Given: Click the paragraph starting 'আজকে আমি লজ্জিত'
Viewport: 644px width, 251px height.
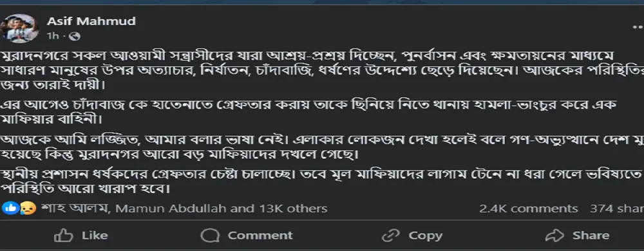Looking at the screenshot, I should (322, 147).
